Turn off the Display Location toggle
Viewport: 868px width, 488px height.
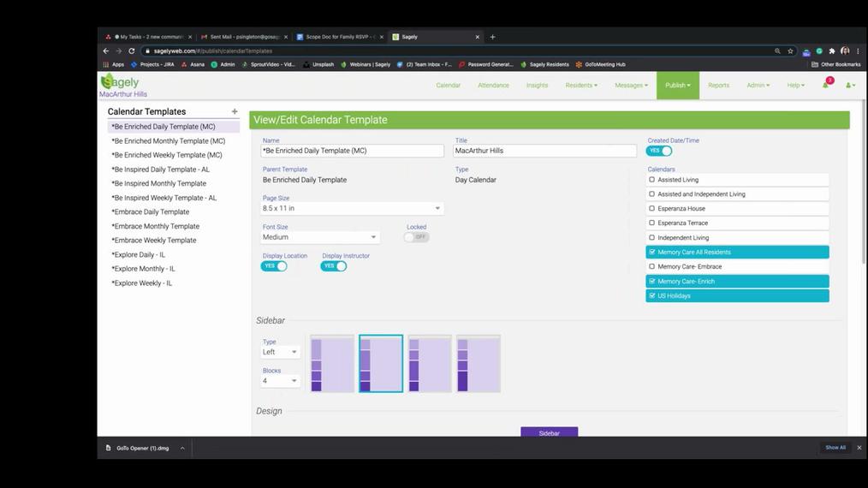click(x=274, y=266)
